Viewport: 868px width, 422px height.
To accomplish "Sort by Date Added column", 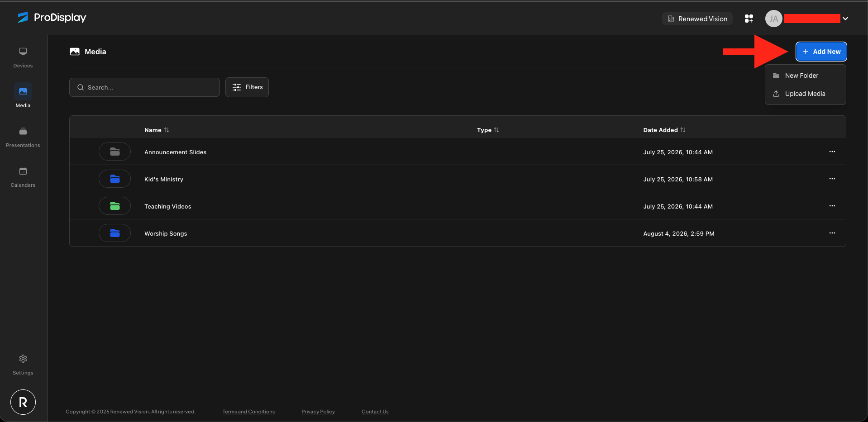I will 664,130.
